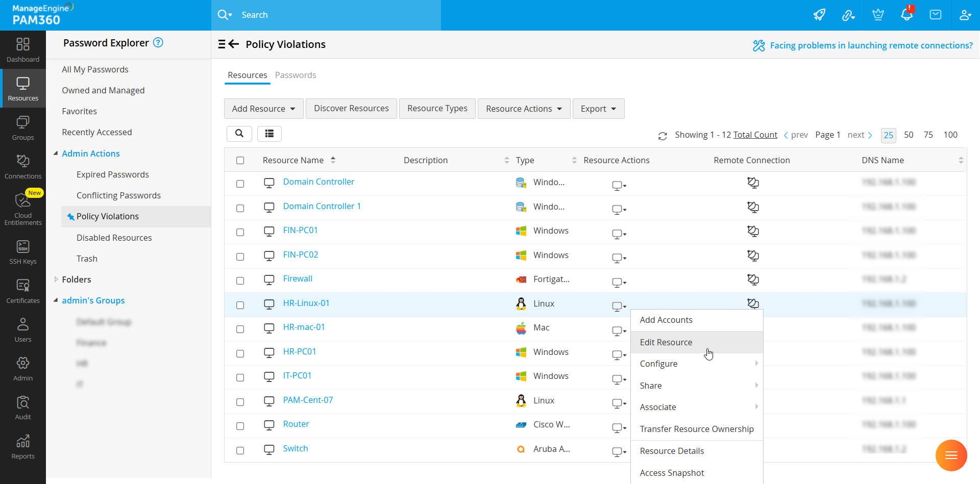The image size is (980, 484).
Task: Select the Firewall row checkbox
Action: (240, 281)
